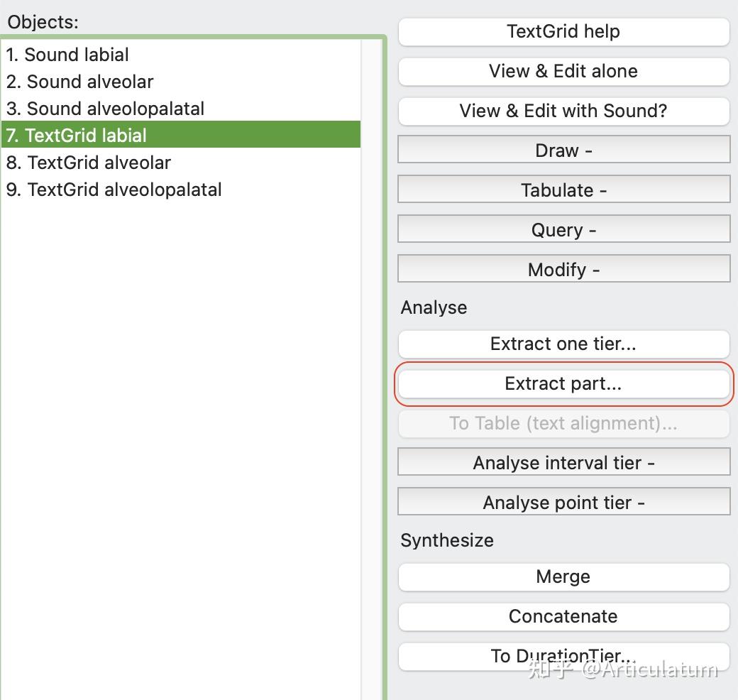Open the Draw submenu
Image resolution: width=738 pixels, height=700 pixels.
click(563, 151)
